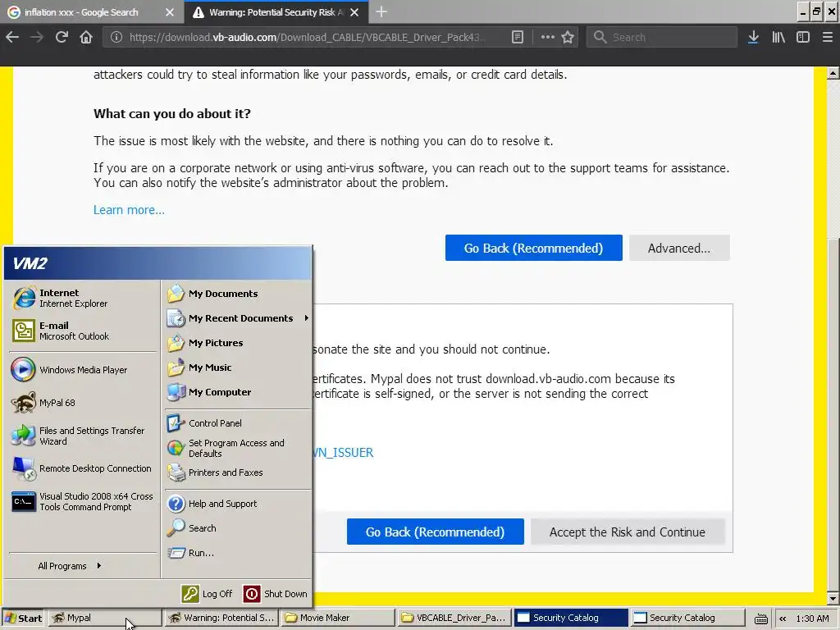
Task: Open the UNKNOWN_ISSUER error code link
Action: coord(343,453)
